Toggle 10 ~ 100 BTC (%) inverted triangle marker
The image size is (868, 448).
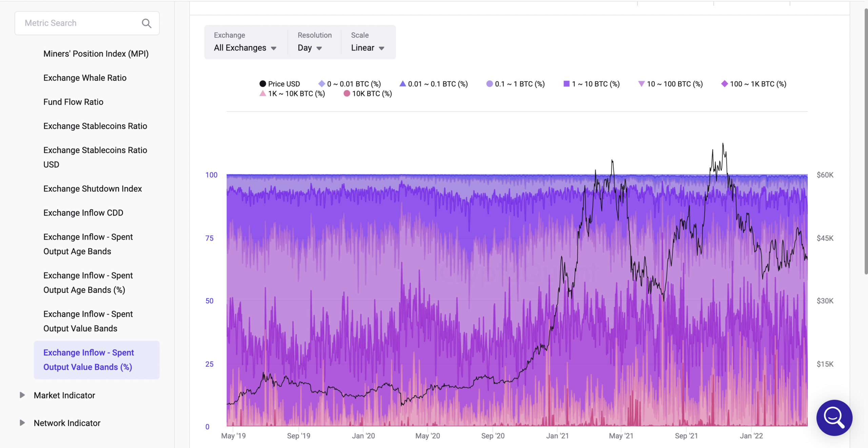tap(641, 84)
